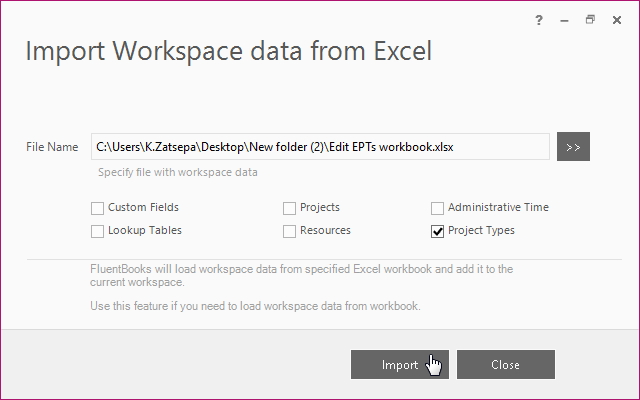Click the gray Close button
The image size is (640, 400).
point(506,364)
